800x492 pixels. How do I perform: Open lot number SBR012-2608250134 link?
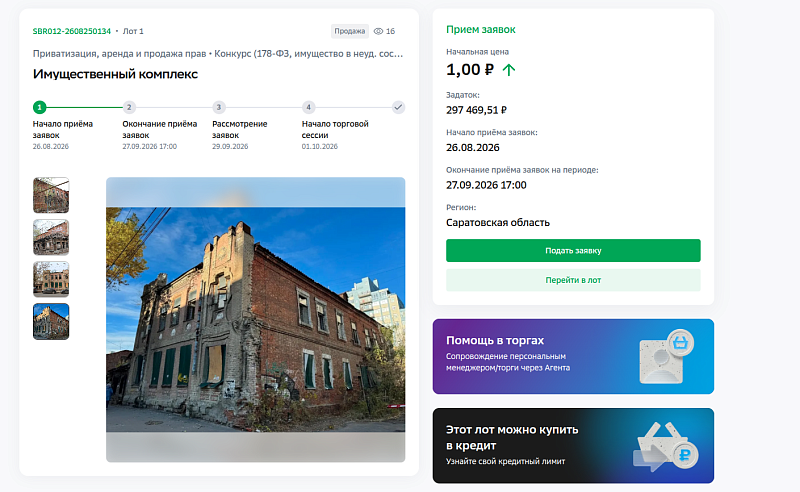[x=72, y=31]
